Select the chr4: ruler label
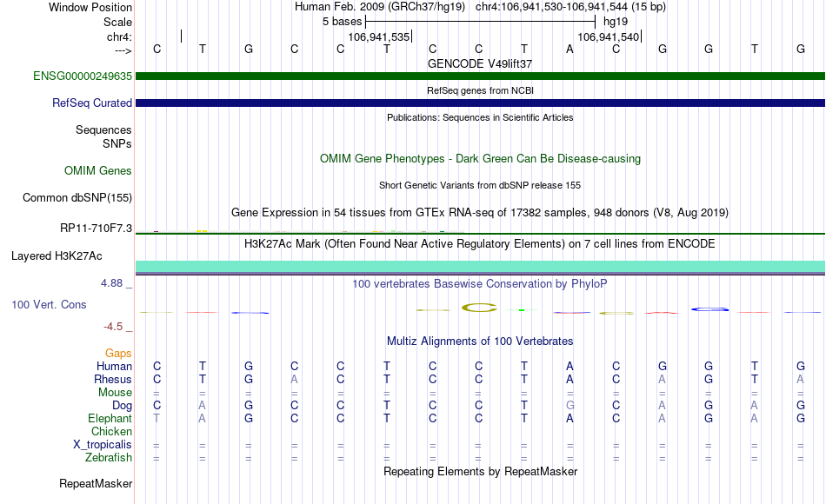This screenshot has height=504, width=826. pos(119,36)
